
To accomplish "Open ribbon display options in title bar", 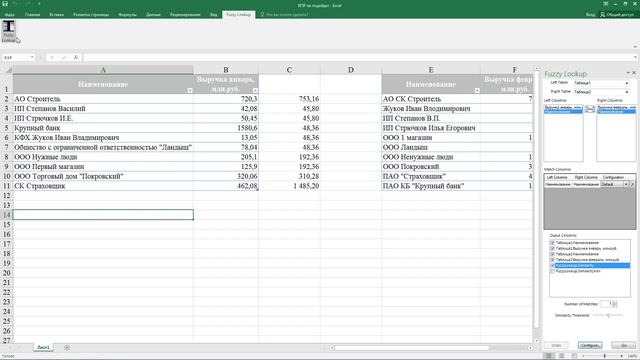I will [606, 4].
